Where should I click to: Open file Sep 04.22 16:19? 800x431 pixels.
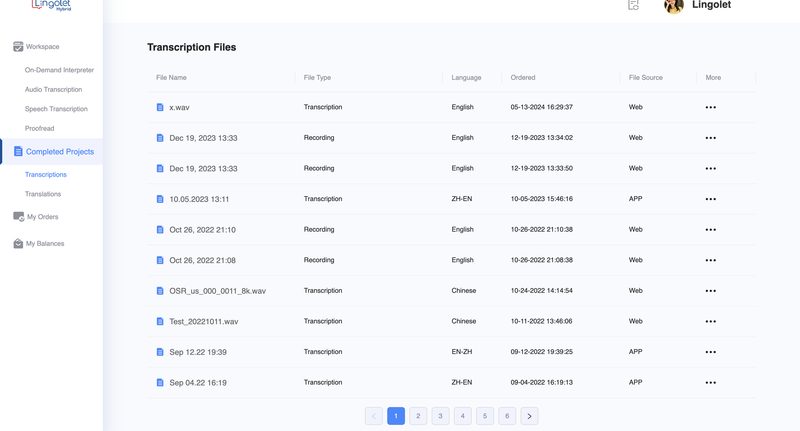(x=198, y=383)
